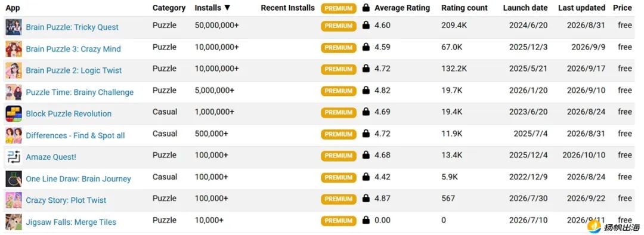The image size is (644, 235).
Task: Select the Block Puzzle Revolution app icon
Action: (14, 114)
